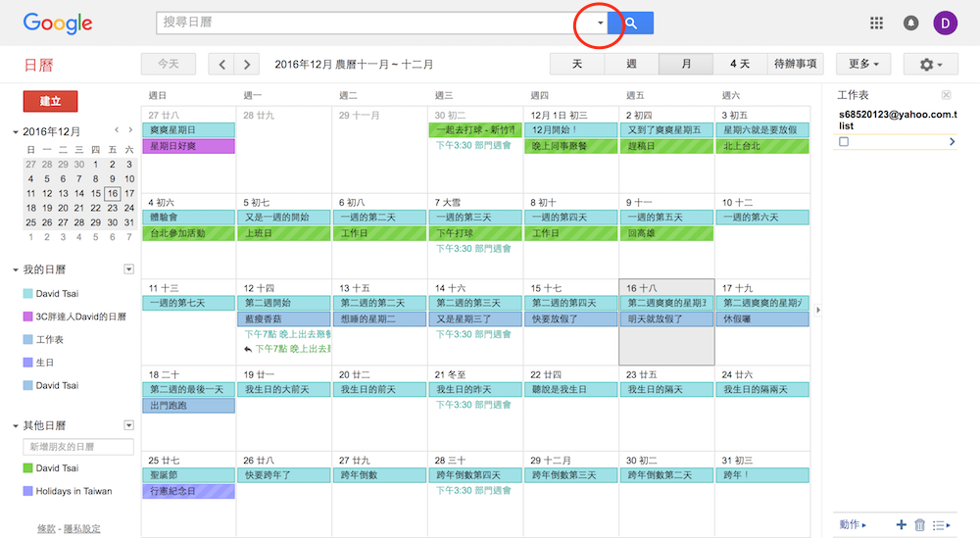
Task: Go to next period in main toolbar
Action: (x=247, y=65)
